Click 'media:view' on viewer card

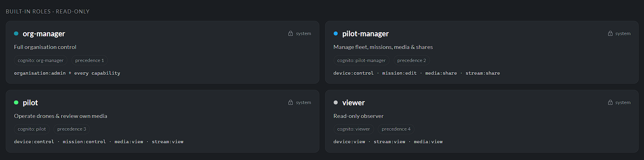(x=428, y=142)
